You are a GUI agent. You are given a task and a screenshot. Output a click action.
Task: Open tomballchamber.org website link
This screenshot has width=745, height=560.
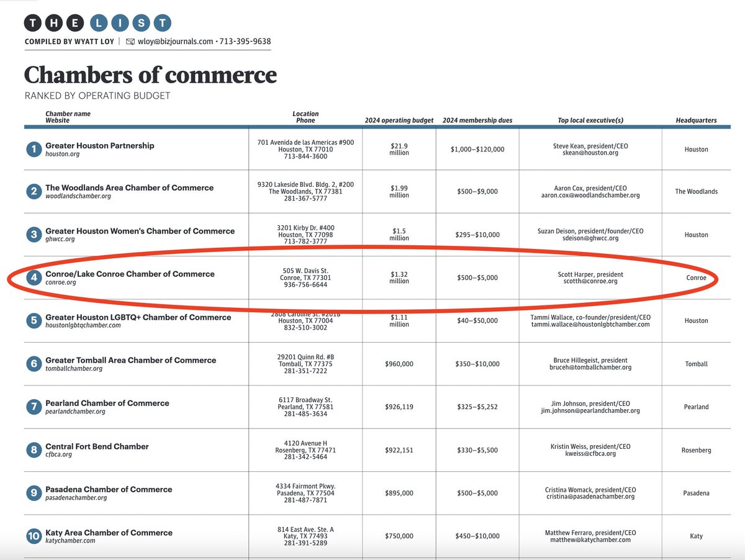74,368
